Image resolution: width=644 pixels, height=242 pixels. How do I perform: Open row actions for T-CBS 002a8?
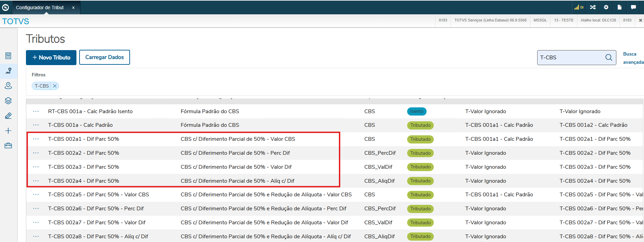[36, 237]
